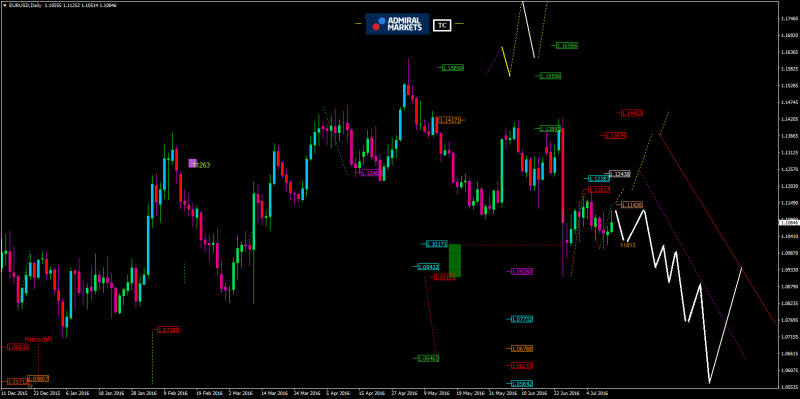Select the red Kritisch!!! text label

(39, 340)
